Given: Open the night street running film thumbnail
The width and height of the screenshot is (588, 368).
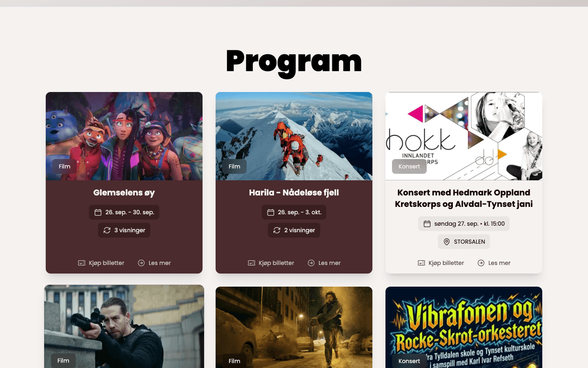Looking at the screenshot, I should [x=294, y=327].
